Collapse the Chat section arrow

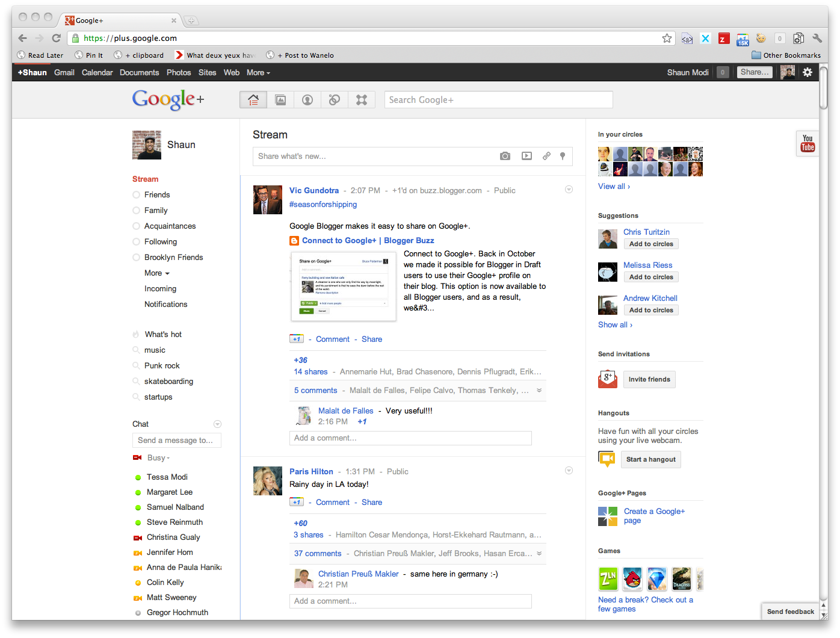point(217,424)
